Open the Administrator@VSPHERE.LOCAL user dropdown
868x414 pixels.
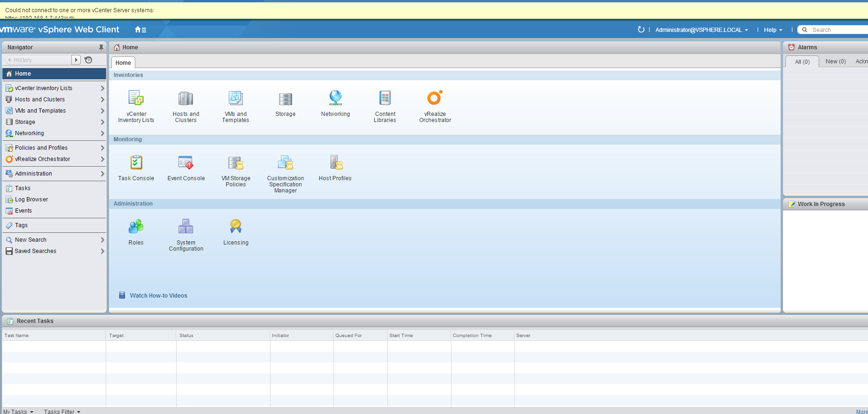click(701, 30)
